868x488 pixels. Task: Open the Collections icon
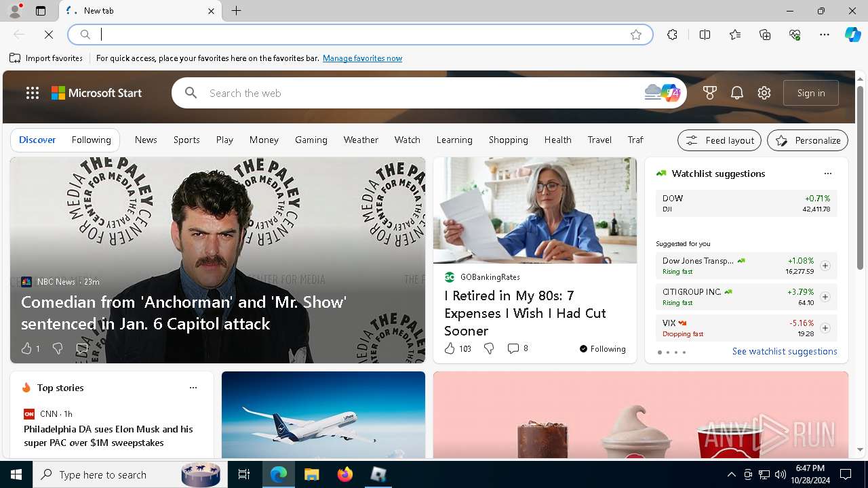[765, 35]
